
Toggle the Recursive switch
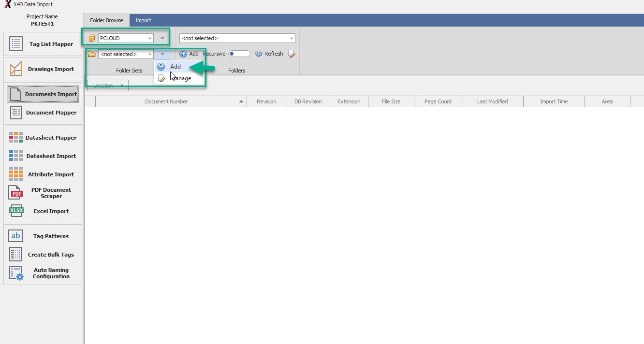(x=239, y=54)
